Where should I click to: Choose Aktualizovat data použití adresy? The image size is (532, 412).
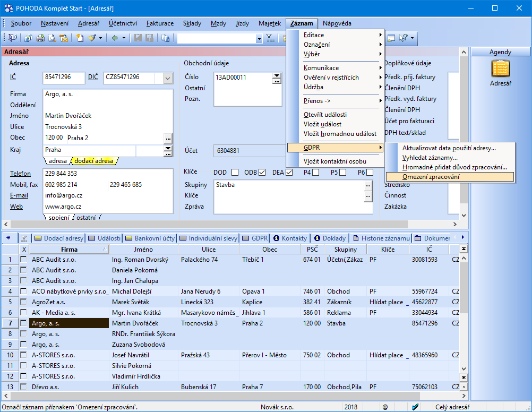pos(450,148)
